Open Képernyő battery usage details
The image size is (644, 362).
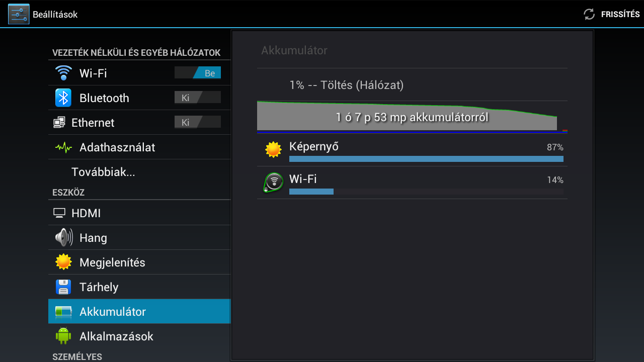click(x=412, y=150)
